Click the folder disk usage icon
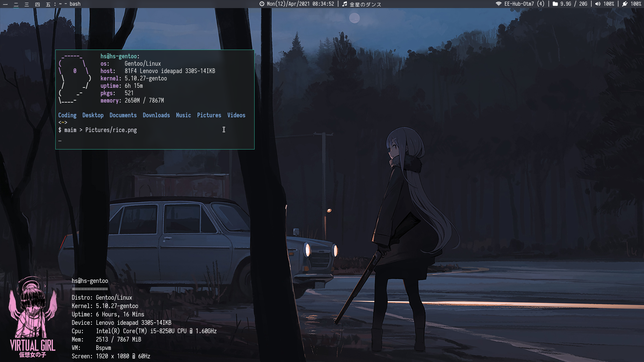 pyautogui.click(x=555, y=4)
